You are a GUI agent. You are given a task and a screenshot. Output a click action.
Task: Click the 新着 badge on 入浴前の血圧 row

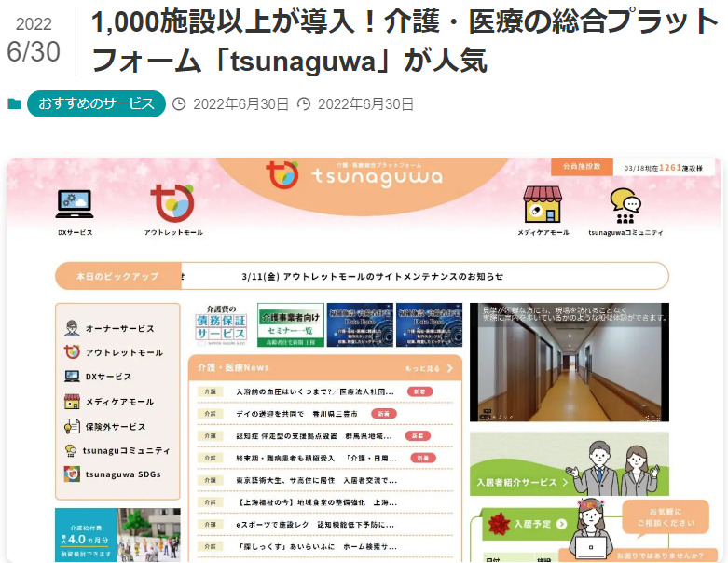[x=419, y=391]
